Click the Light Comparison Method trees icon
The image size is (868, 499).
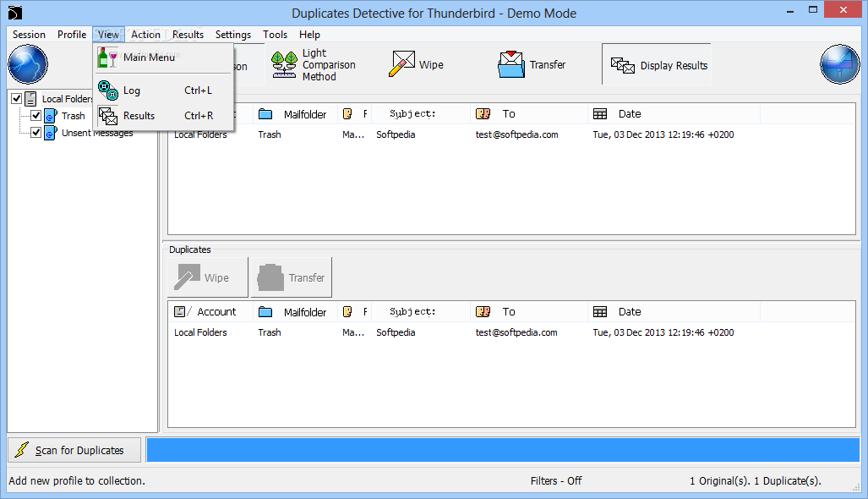click(x=284, y=65)
